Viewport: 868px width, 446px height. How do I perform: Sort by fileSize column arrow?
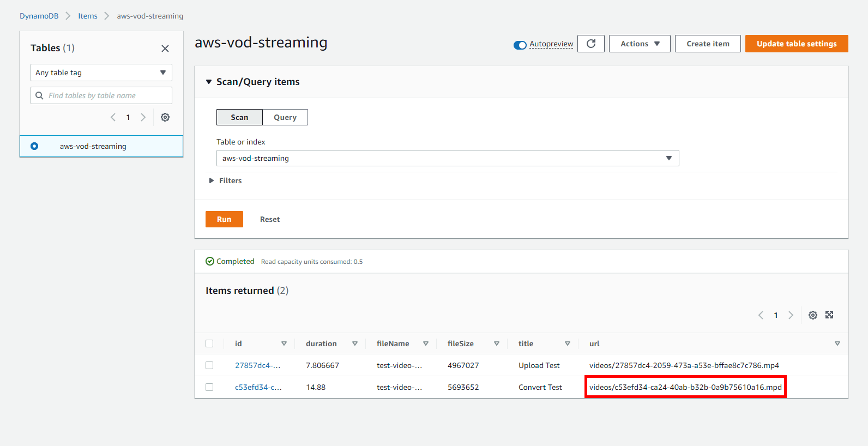(x=497, y=343)
